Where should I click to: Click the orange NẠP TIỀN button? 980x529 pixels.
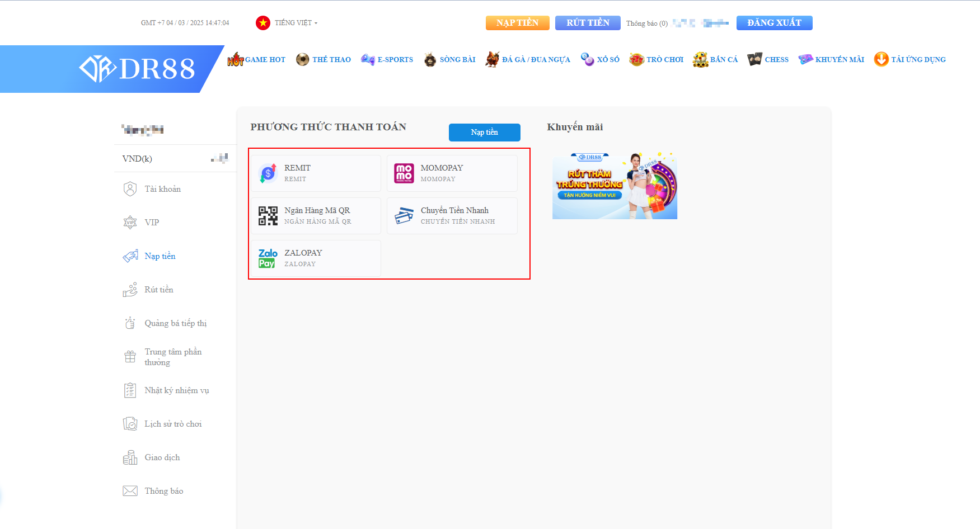pyautogui.click(x=518, y=23)
